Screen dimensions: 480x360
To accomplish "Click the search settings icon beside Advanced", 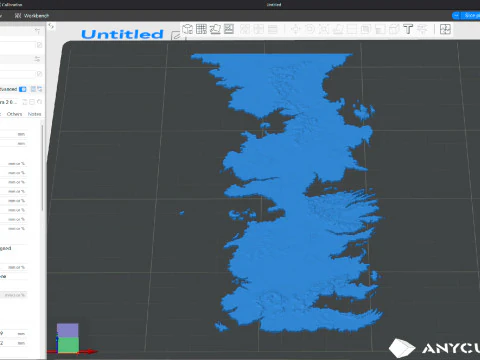I will point(40,89).
